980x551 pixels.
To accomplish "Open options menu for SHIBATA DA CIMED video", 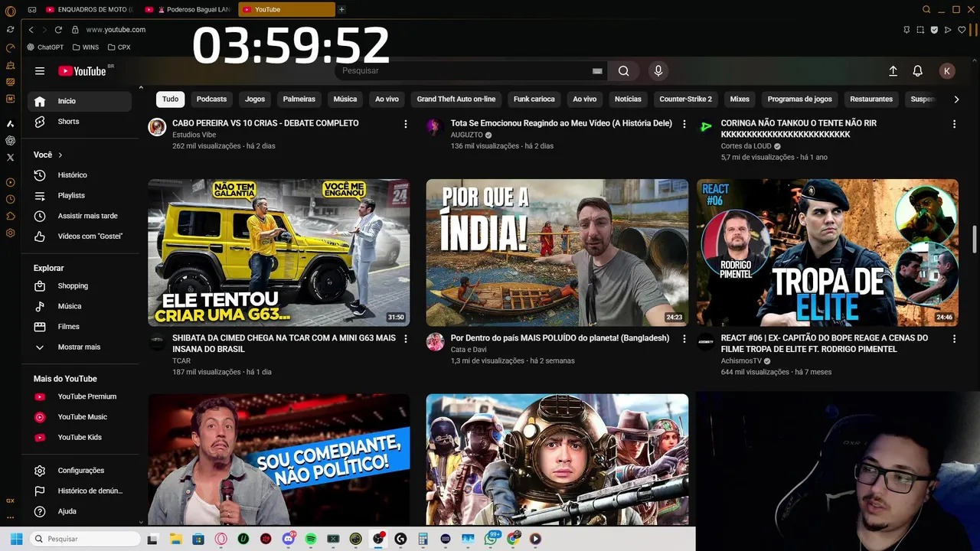I will point(406,339).
